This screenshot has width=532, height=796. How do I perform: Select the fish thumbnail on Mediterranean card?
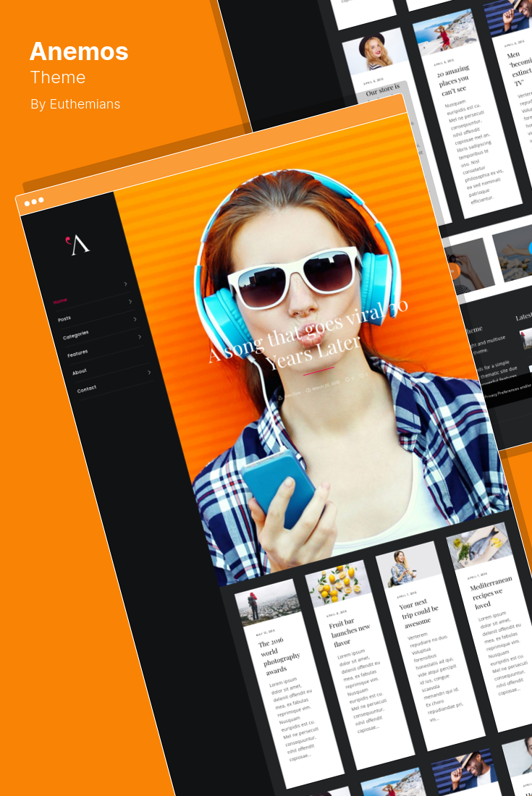coord(479,545)
